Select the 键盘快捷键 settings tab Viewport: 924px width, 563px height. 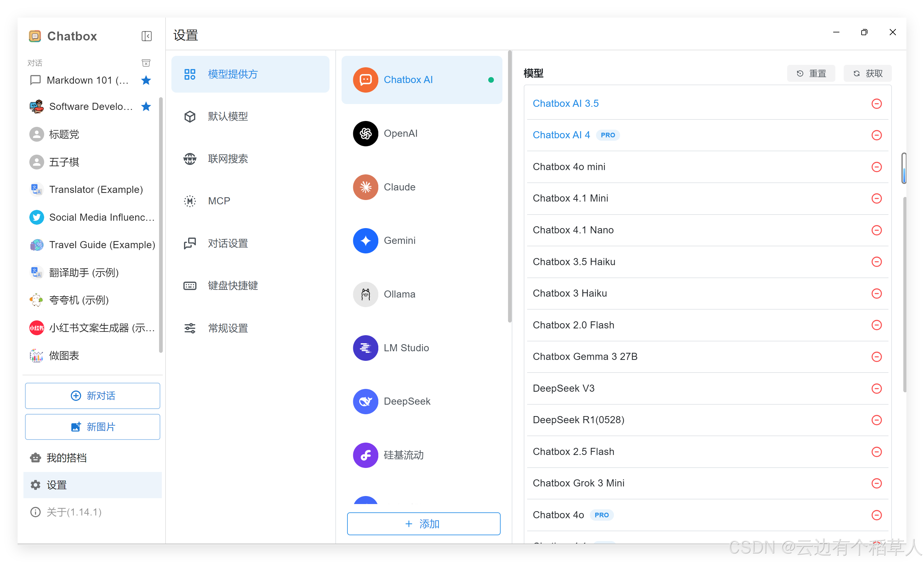250,286
